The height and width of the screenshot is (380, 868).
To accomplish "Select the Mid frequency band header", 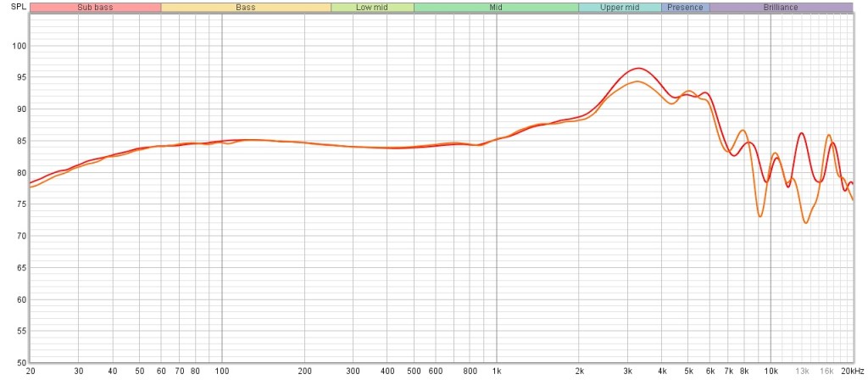I will click(x=496, y=8).
